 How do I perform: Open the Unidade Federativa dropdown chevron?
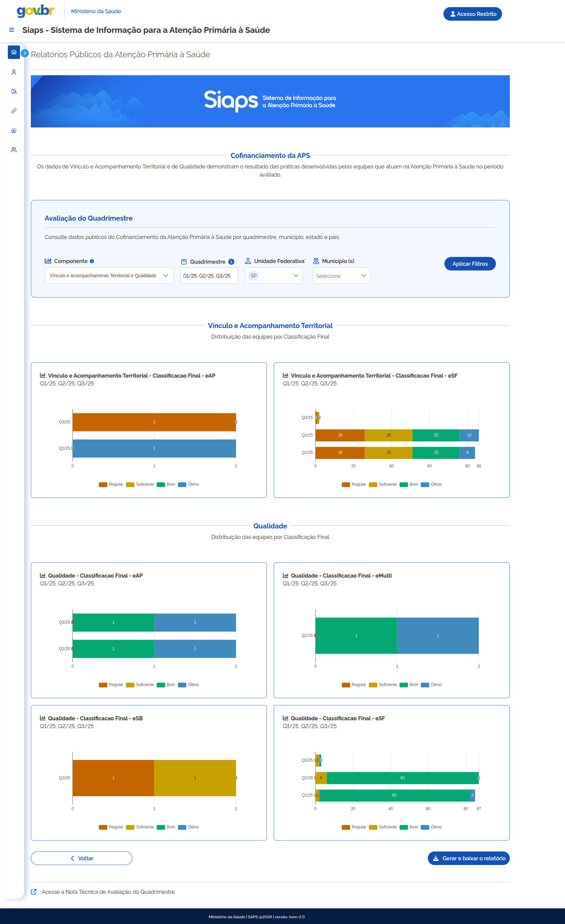(x=296, y=276)
